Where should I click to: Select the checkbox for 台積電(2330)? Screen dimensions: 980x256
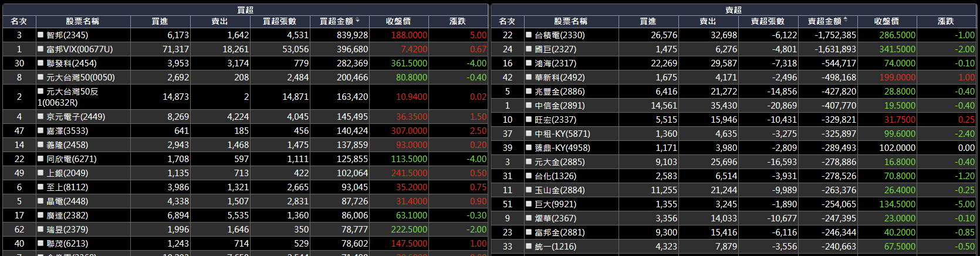click(x=529, y=35)
